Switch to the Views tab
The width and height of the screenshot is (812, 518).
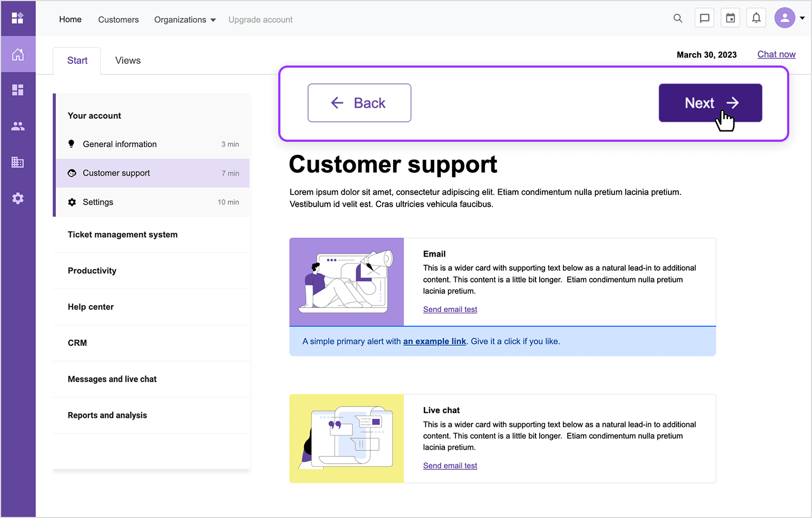coord(128,61)
